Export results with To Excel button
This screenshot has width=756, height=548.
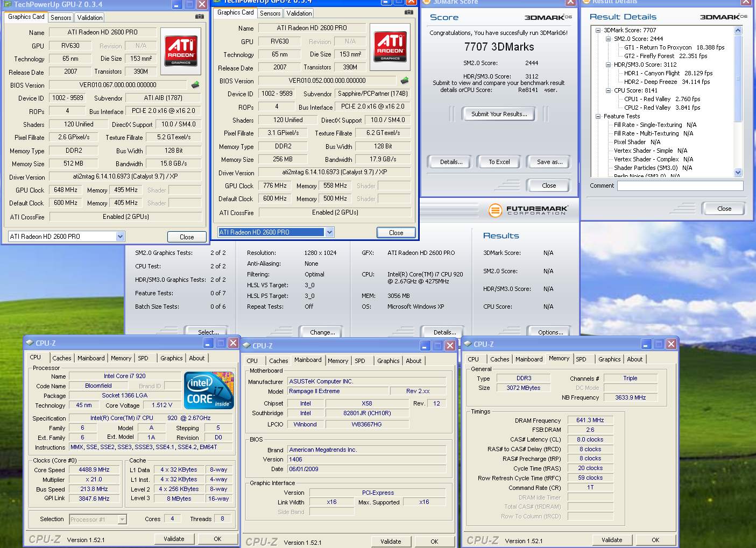[499, 162]
